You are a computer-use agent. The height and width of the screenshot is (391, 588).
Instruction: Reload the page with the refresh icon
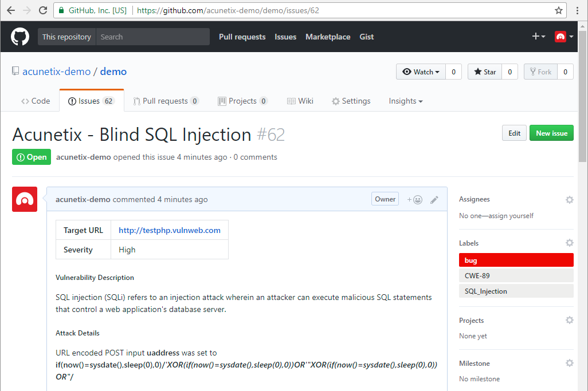[x=43, y=10]
